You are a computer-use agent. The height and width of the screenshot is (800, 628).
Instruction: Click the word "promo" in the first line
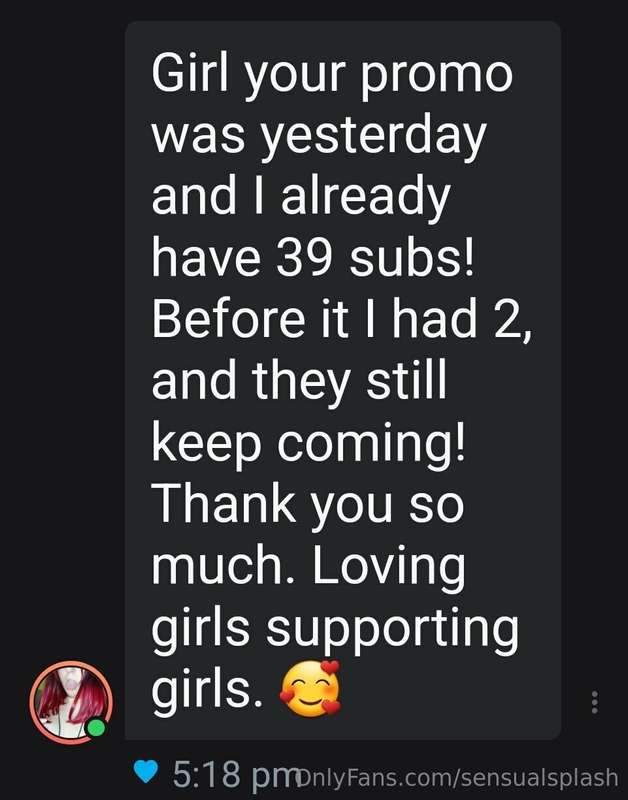[436, 76]
